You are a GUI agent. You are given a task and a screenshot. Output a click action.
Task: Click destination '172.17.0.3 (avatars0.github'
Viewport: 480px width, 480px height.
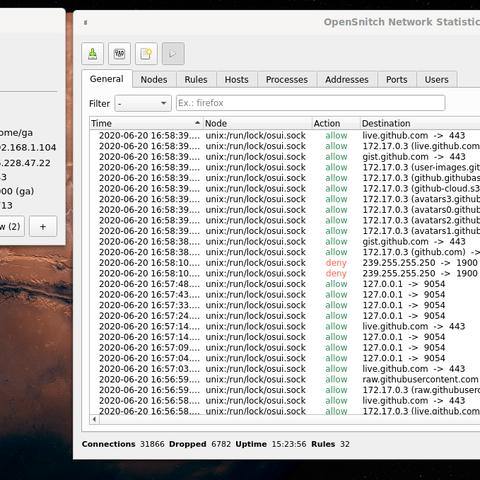tap(421, 210)
